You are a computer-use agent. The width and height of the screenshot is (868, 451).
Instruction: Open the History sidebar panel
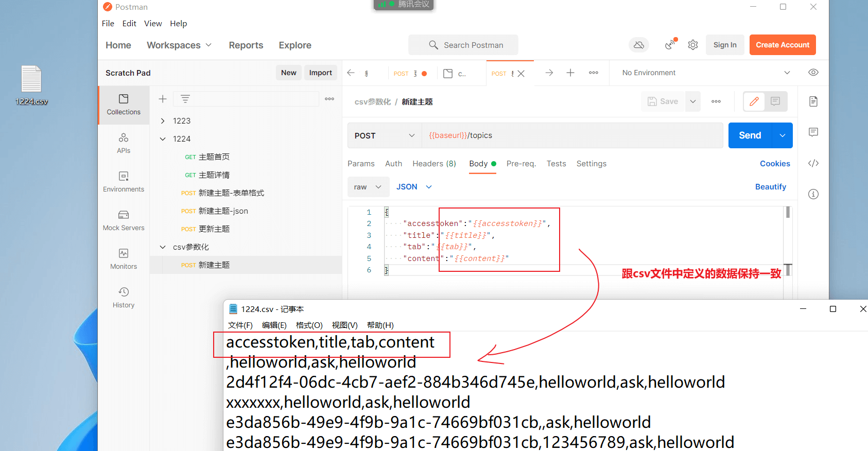(x=124, y=298)
